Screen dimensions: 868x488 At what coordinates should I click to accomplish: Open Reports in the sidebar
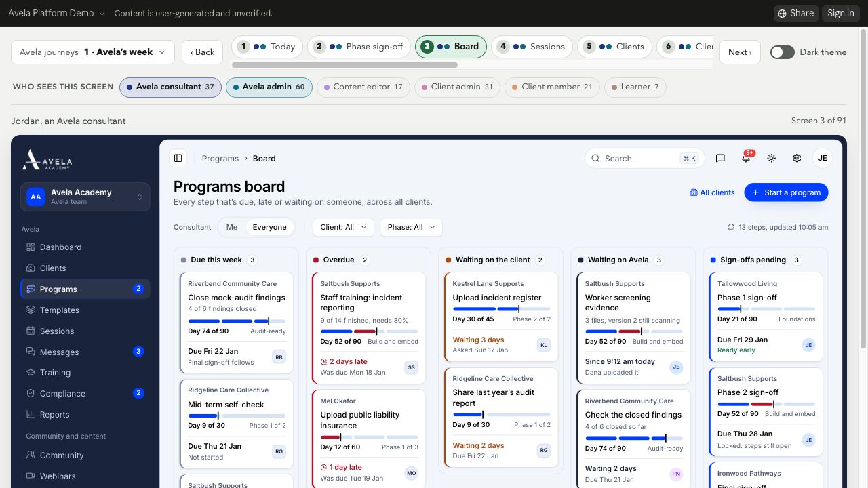point(85,415)
